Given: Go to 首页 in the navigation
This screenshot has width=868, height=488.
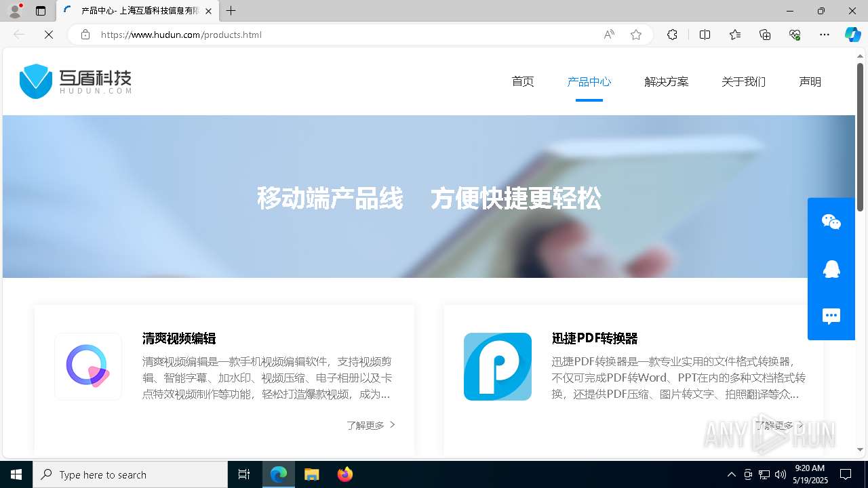Looking at the screenshot, I should point(523,81).
